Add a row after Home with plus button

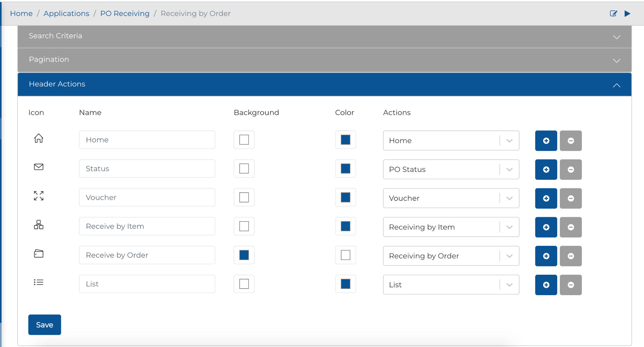click(546, 141)
